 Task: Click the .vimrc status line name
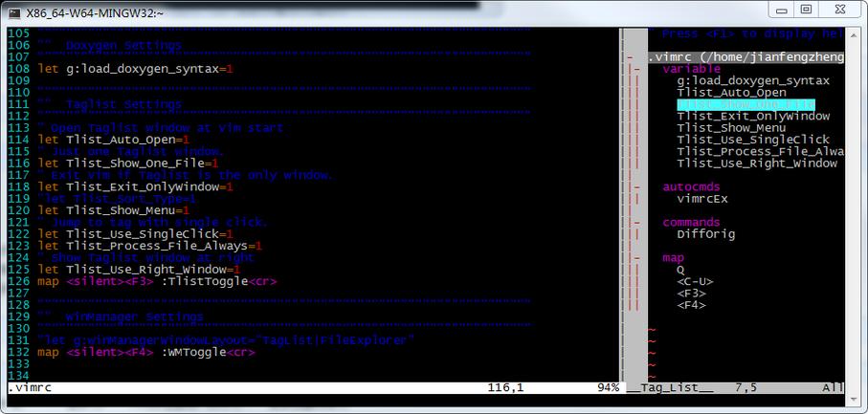[x=30, y=387]
